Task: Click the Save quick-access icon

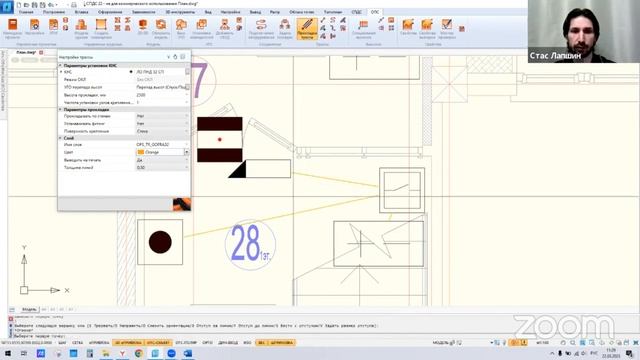Action: 34,4
